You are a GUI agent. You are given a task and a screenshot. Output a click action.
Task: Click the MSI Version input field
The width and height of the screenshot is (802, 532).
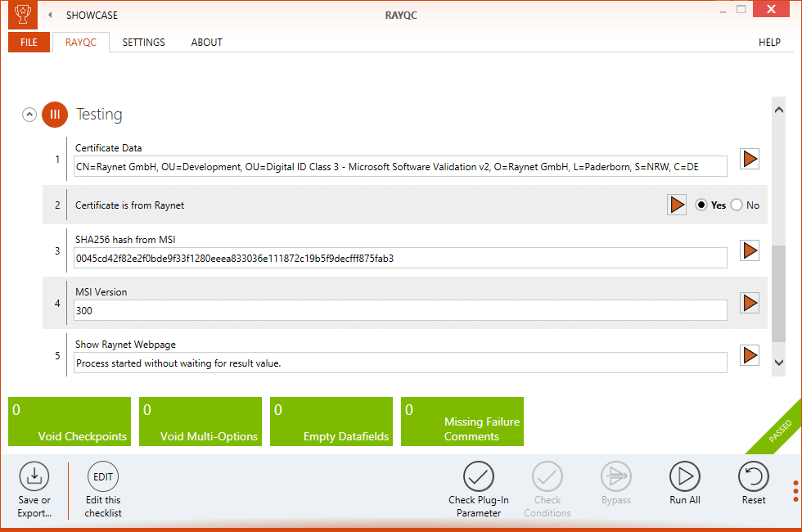click(400, 311)
